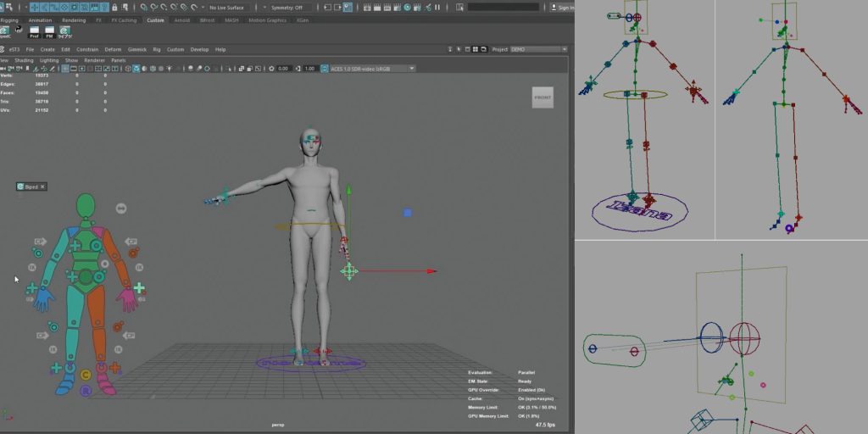Click the yellow C button between feet

tap(85, 375)
